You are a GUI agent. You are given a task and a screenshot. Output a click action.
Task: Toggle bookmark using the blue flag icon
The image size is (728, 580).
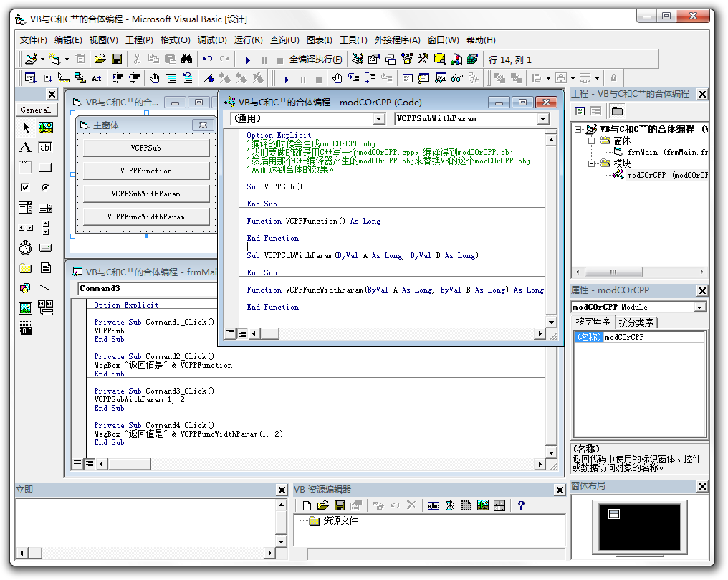coord(209,78)
